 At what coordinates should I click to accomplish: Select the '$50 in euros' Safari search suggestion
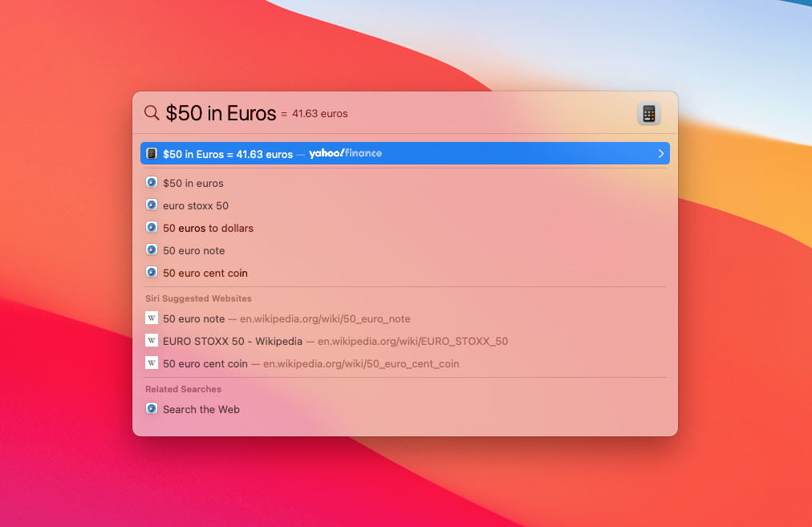click(193, 183)
